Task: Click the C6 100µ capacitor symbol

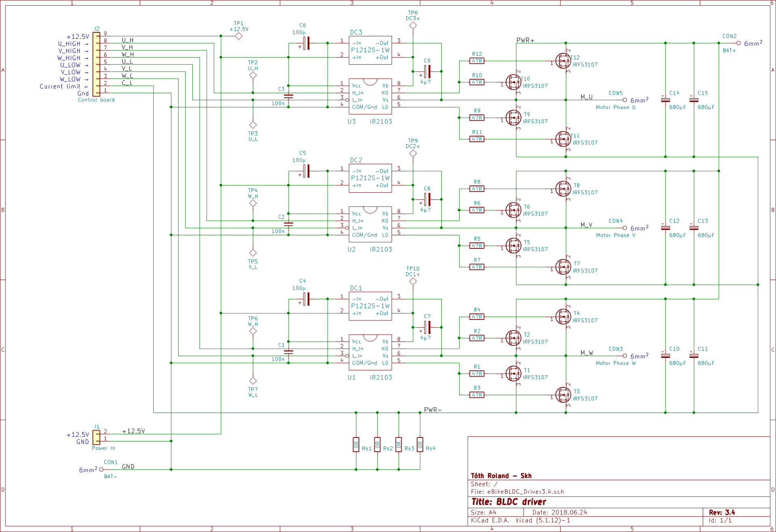Action: [x=307, y=43]
